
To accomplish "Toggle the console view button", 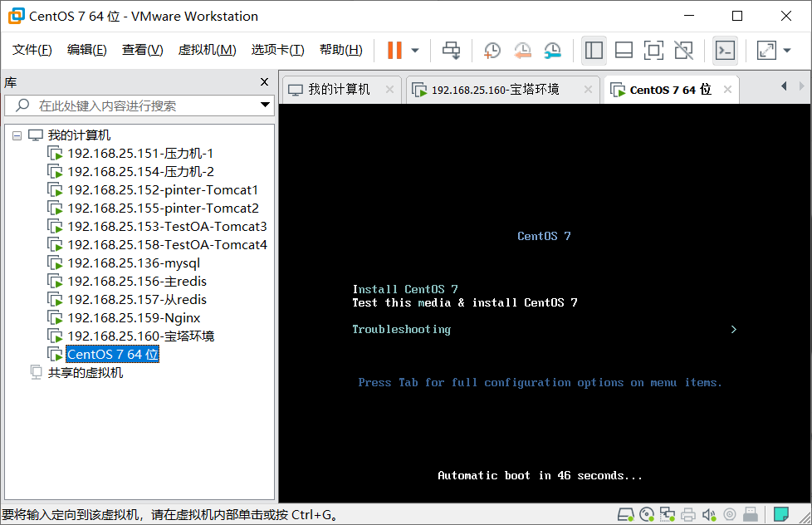I will [x=725, y=51].
